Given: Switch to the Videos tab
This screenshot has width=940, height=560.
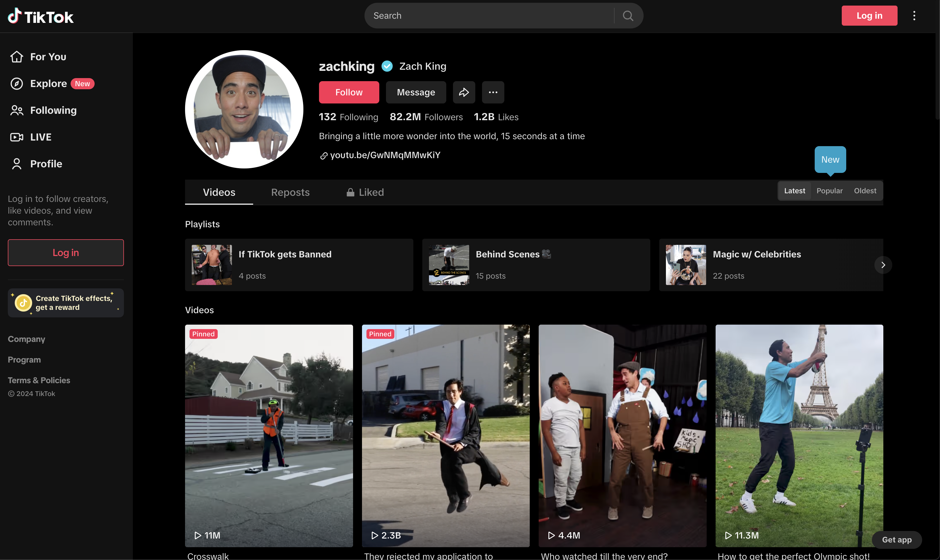Looking at the screenshot, I should click(219, 192).
